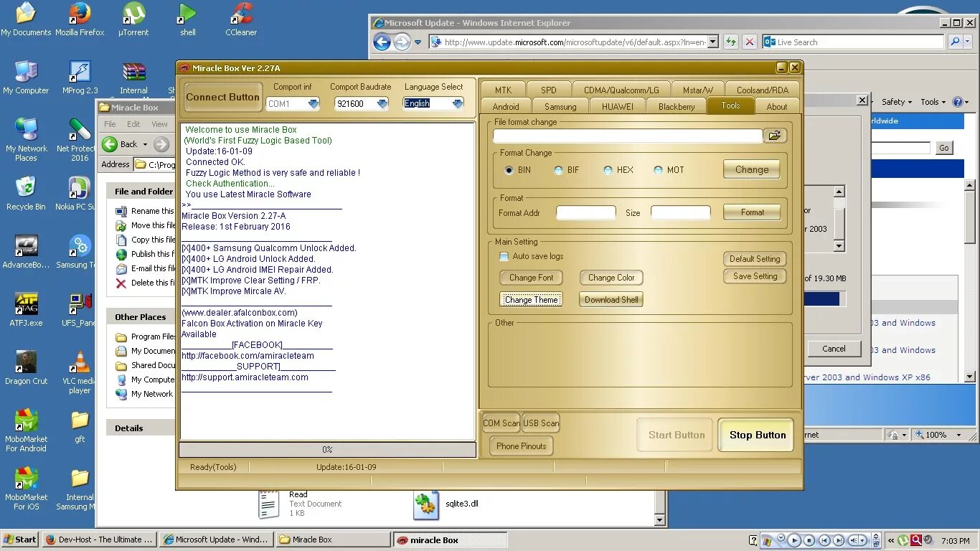
Task: Click the Start button on taskbar
Action: pyautogui.click(x=20, y=540)
